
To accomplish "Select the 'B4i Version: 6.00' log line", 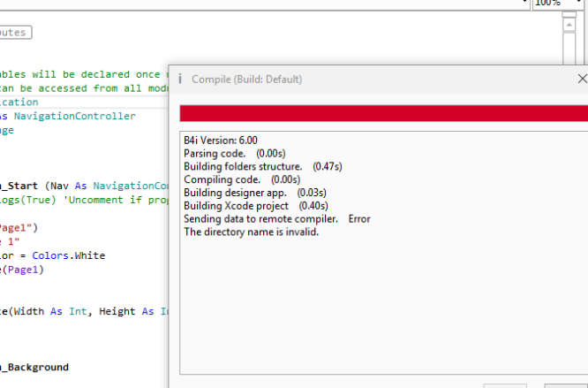I will pos(221,140).
